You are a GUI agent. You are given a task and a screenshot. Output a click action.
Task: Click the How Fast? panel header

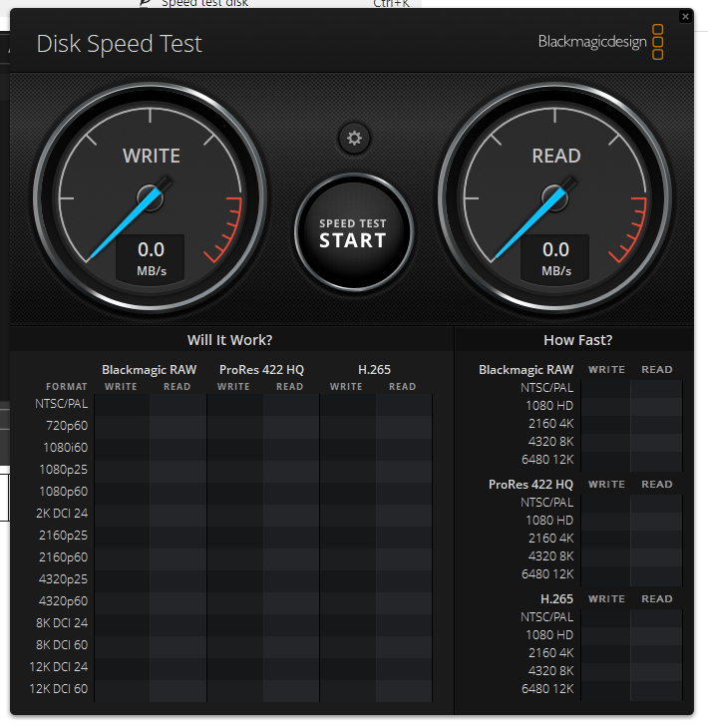pyautogui.click(x=578, y=340)
